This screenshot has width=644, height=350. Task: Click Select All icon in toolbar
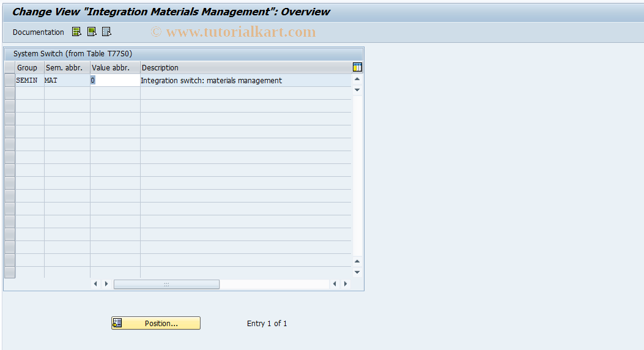click(x=77, y=32)
